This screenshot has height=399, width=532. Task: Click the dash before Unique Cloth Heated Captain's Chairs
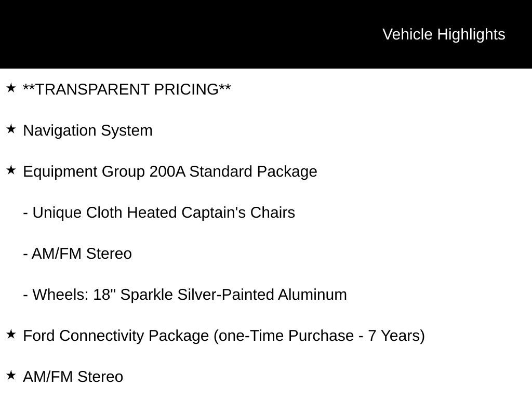click(26, 213)
